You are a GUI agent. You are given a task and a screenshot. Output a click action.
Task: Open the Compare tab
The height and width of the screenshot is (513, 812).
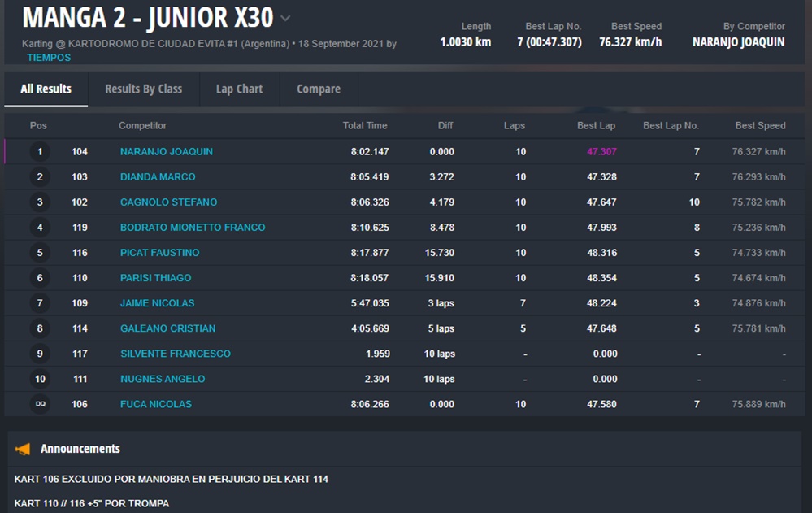pyautogui.click(x=319, y=89)
